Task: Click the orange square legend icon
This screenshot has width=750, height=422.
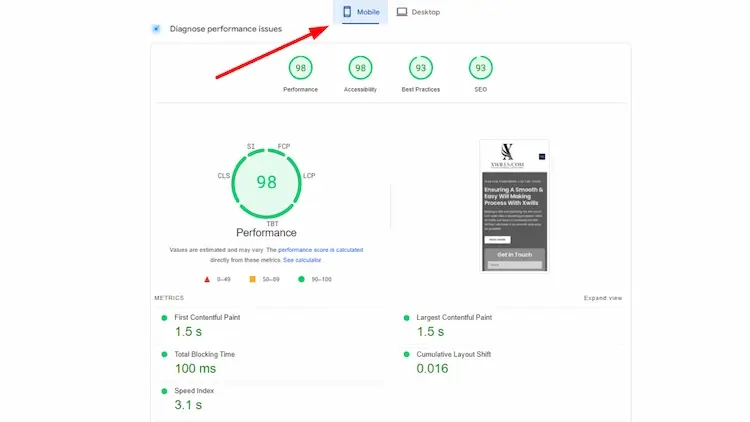Action: coord(252,279)
